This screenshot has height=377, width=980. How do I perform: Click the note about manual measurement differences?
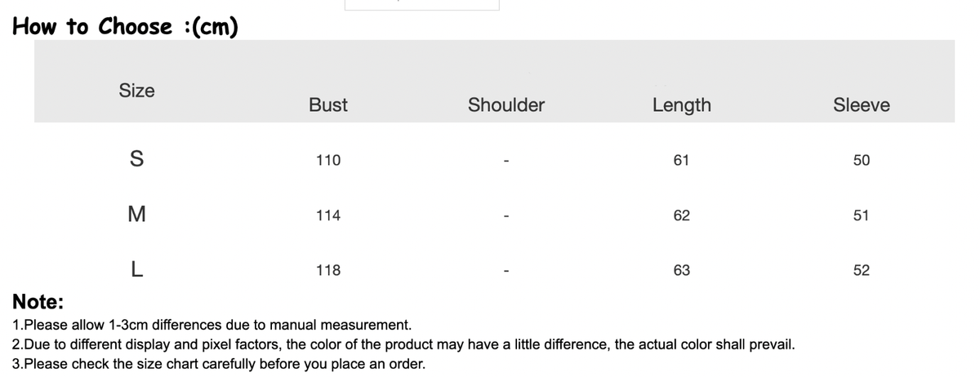[212, 325]
